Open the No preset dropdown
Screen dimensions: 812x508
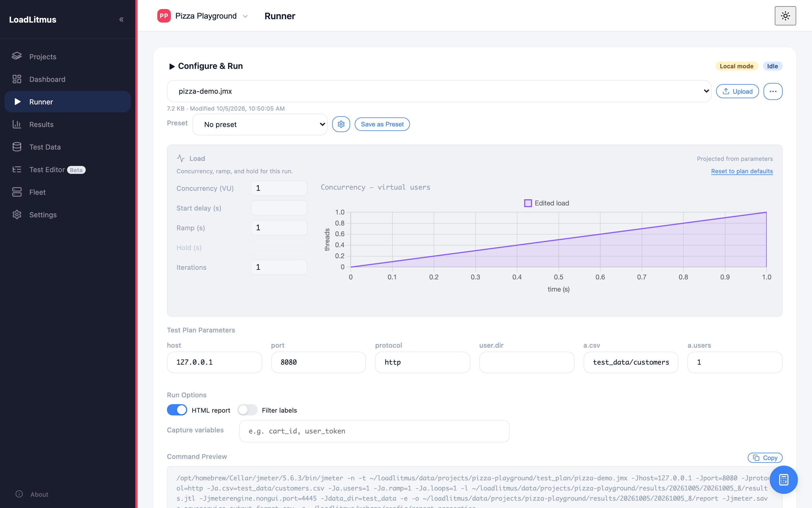(x=260, y=124)
